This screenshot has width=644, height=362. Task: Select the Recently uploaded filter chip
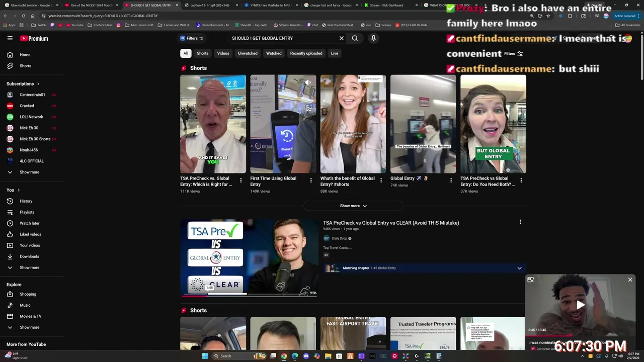[x=306, y=53]
